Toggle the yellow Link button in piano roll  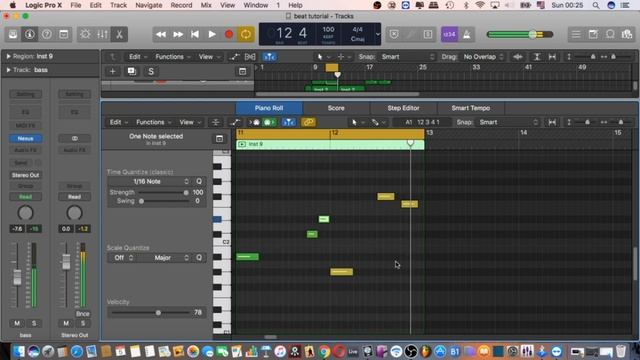[308, 122]
